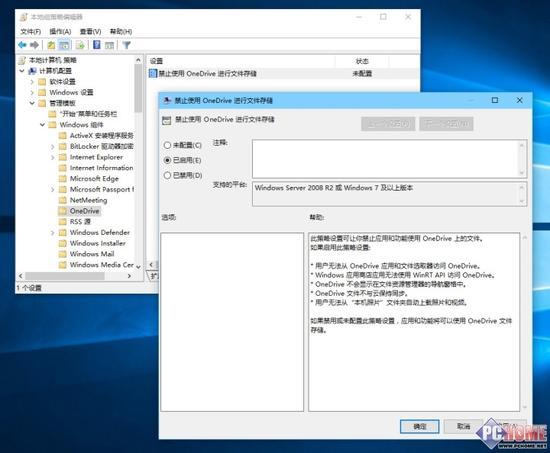Close the policy dialog window

(x=519, y=100)
